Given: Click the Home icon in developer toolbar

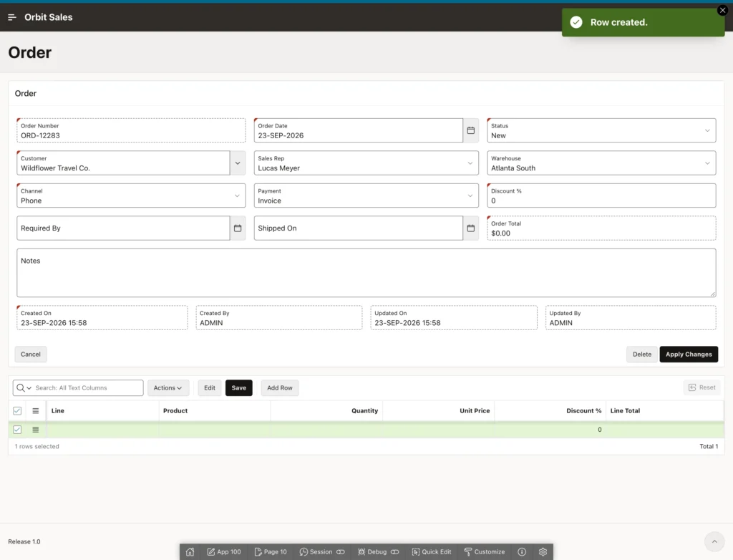Looking at the screenshot, I should [190, 552].
